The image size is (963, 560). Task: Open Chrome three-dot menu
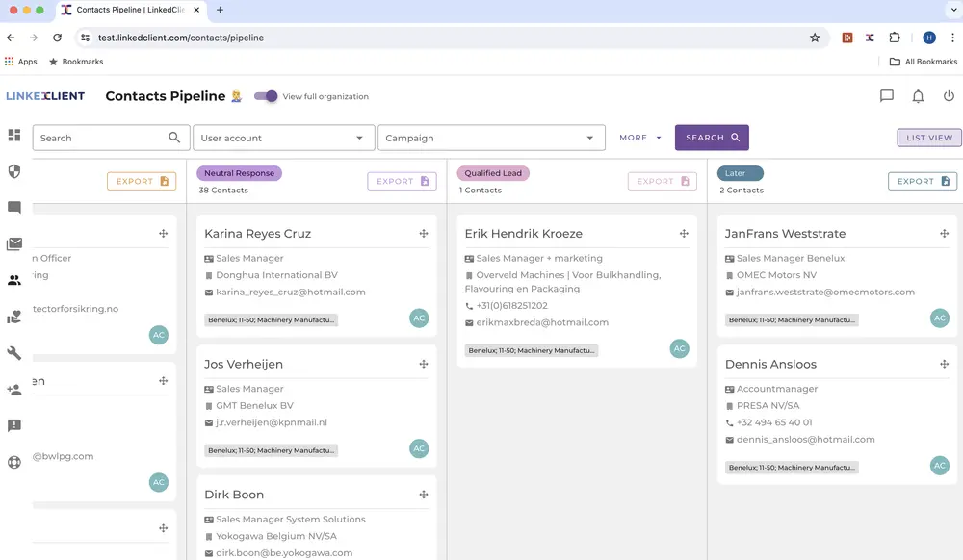click(952, 38)
